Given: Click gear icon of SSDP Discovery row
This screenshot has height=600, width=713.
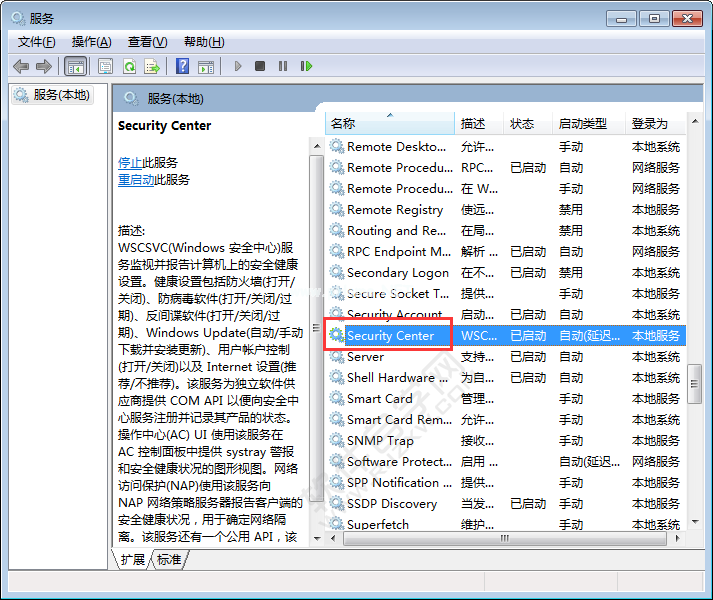Looking at the screenshot, I should point(336,503).
